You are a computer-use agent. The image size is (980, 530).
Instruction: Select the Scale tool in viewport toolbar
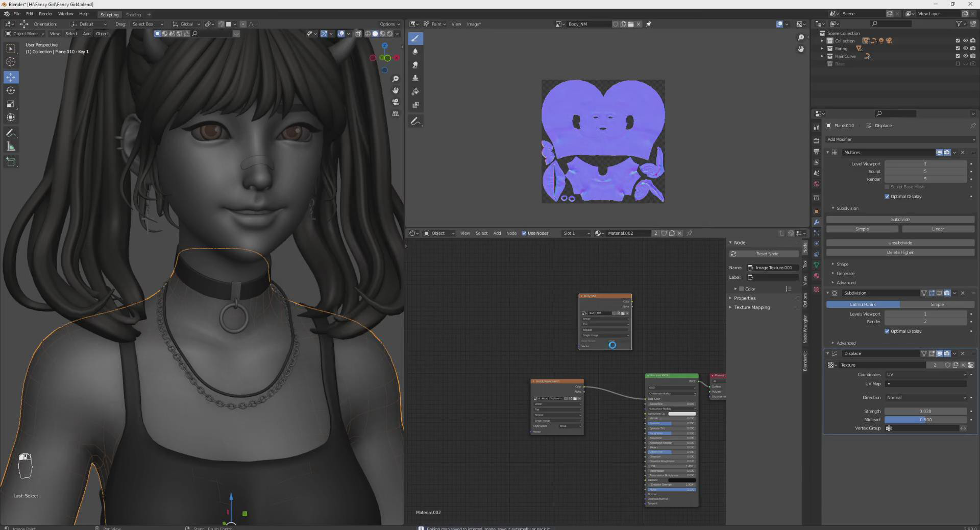click(x=11, y=104)
